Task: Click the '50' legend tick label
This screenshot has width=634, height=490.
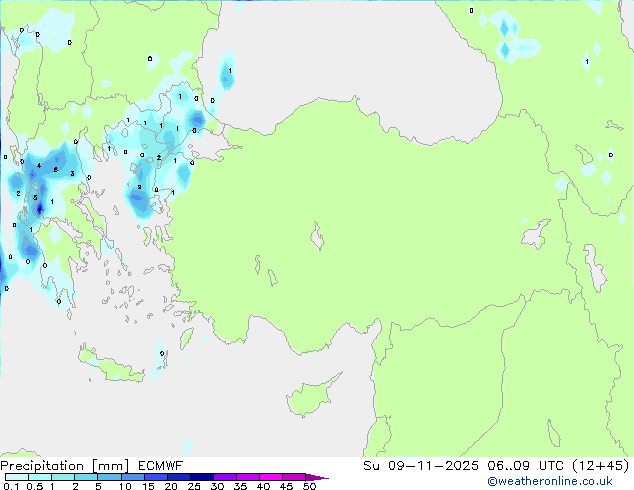Action: point(309,486)
